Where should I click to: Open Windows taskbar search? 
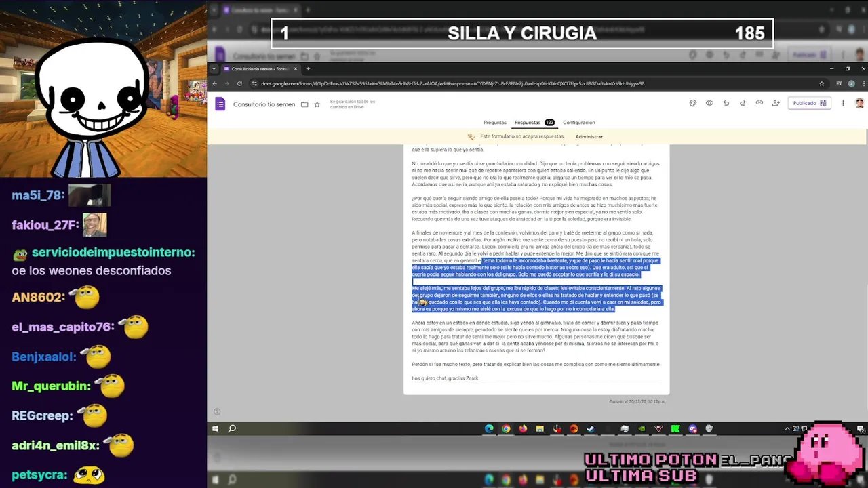pos(232,428)
